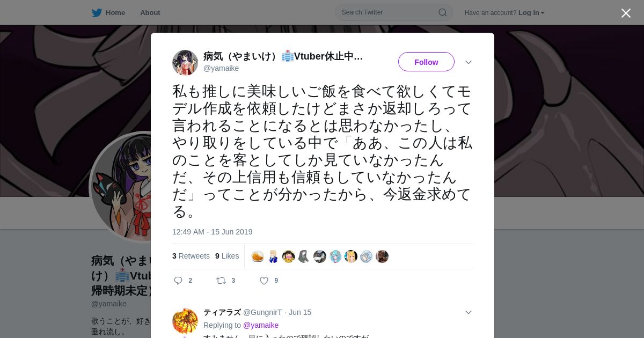Open ティアラズ reply author avatar

tap(185, 321)
